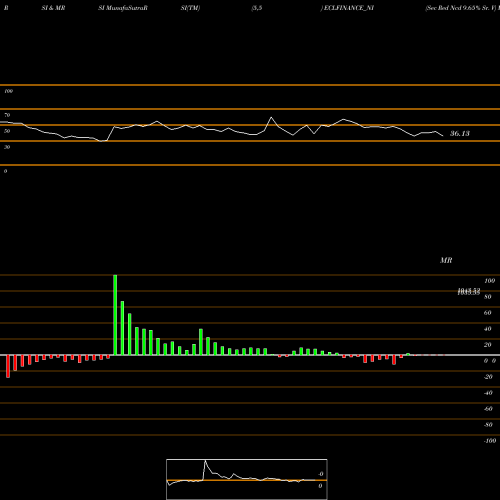
Task: Click the "70" RSI axis label
Action: point(7,115)
